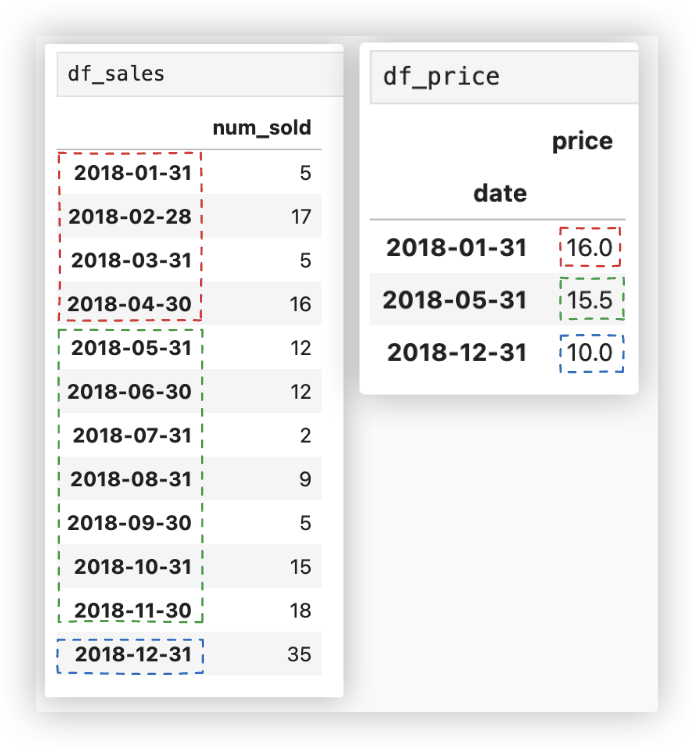Select the price column header
The image size is (694, 748).
582,141
